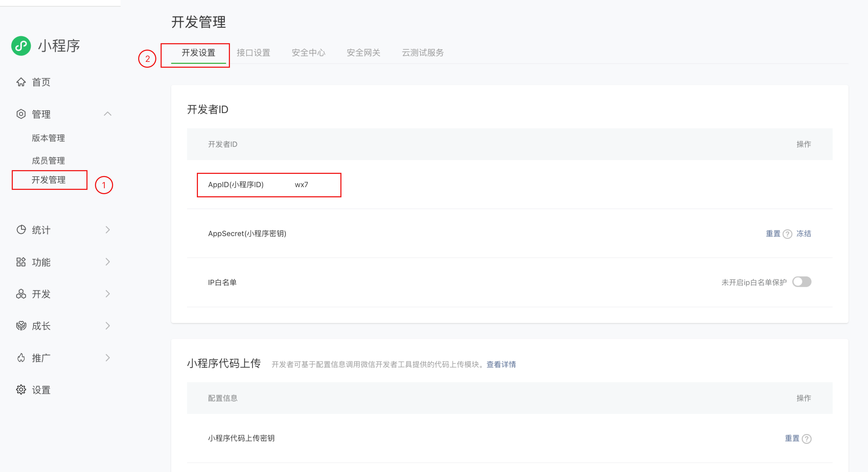Open the 安全中心 tab
868x472 pixels.
tap(308, 53)
